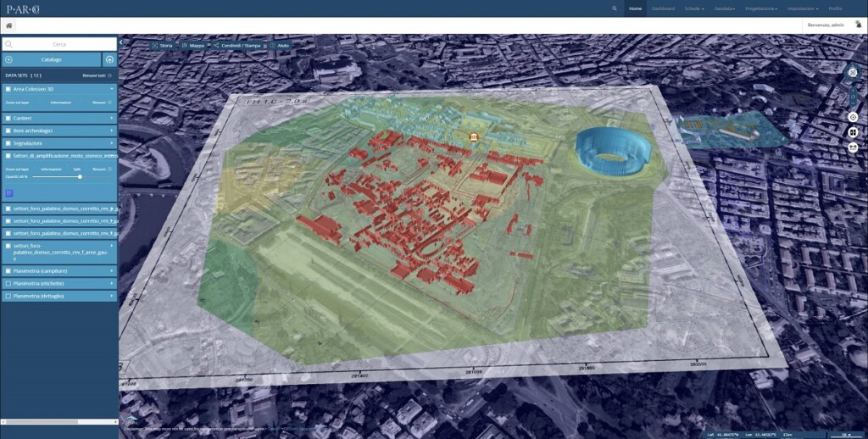This screenshot has height=439, width=868.
Task: Go to the Home tab
Action: (635, 8)
